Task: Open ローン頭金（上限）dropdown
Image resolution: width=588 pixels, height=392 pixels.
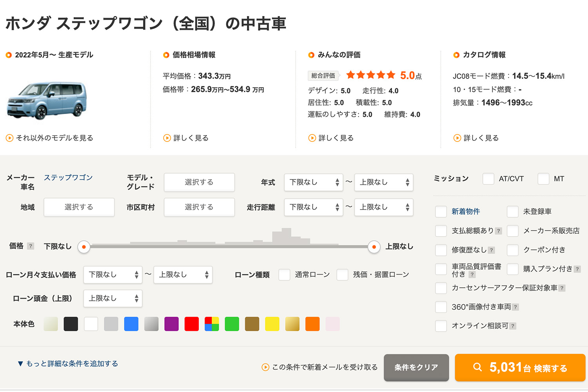Action: pos(113,298)
